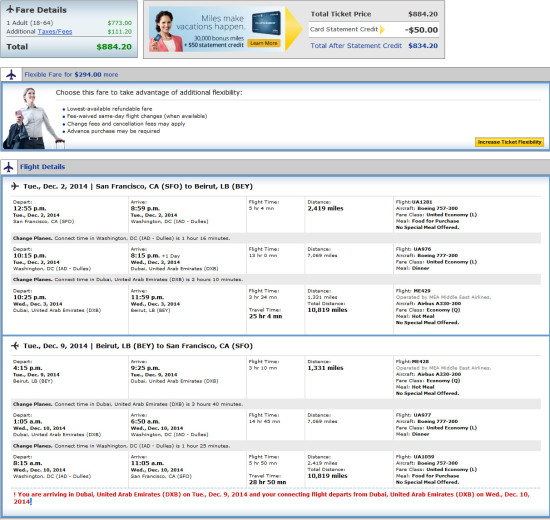
Task: Click the outbound flight plane icon for Dec. 2
Action: (15, 186)
